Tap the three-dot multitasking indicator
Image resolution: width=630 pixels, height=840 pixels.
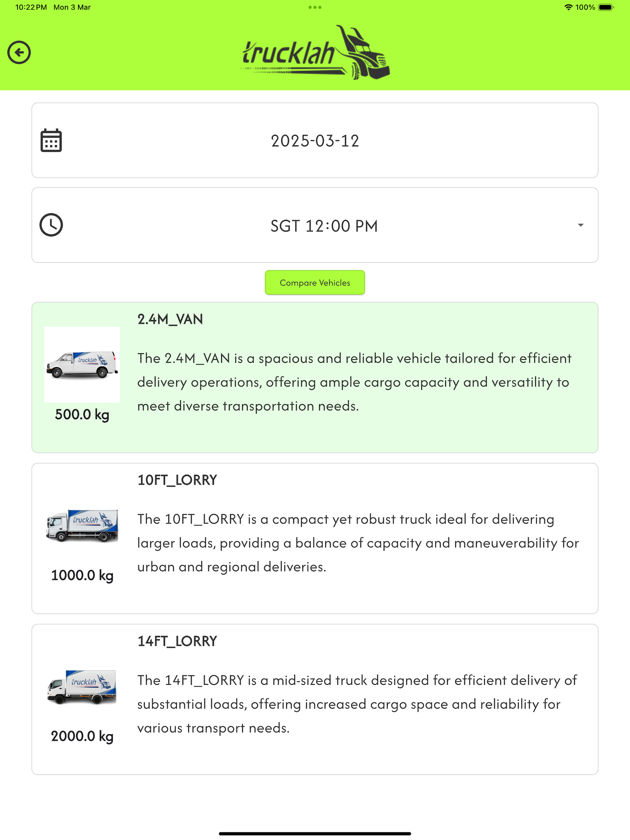(315, 7)
